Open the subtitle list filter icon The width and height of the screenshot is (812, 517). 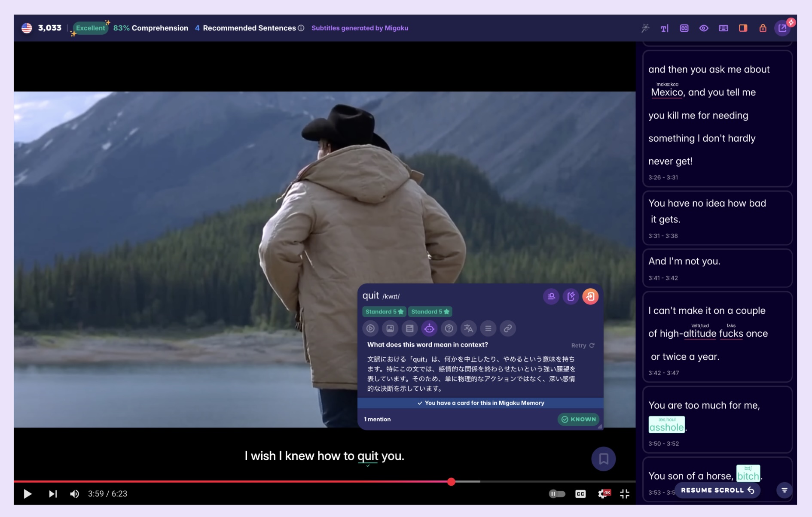coord(784,490)
